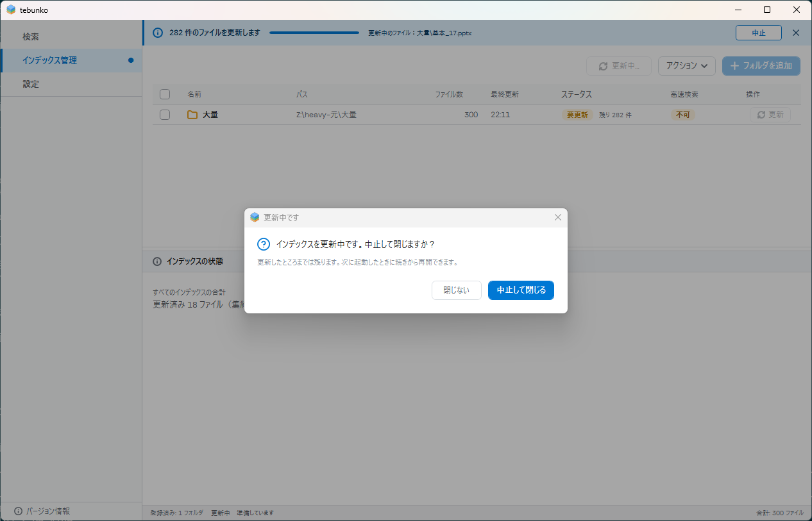Screen dimensions: 812x521
Task: Toggle the select-all checkbox in the table header
Action: pyautogui.click(x=165, y=94)
